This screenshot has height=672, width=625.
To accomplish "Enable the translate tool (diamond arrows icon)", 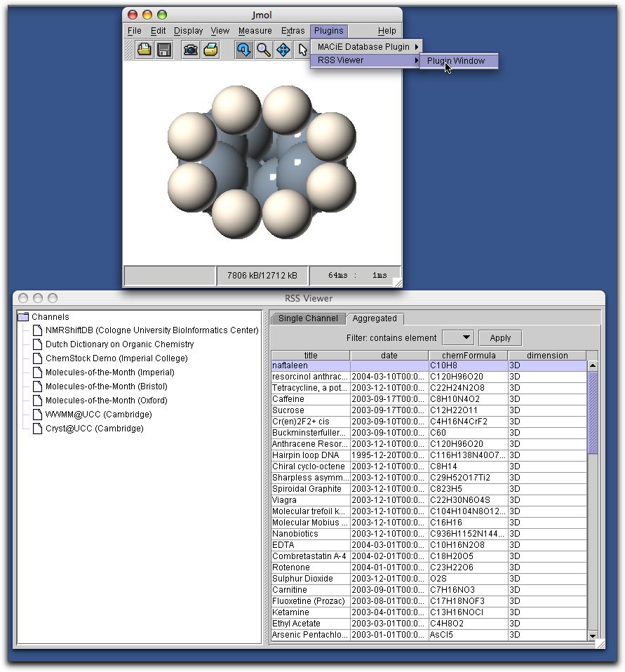I will click(x=283, y=49).
